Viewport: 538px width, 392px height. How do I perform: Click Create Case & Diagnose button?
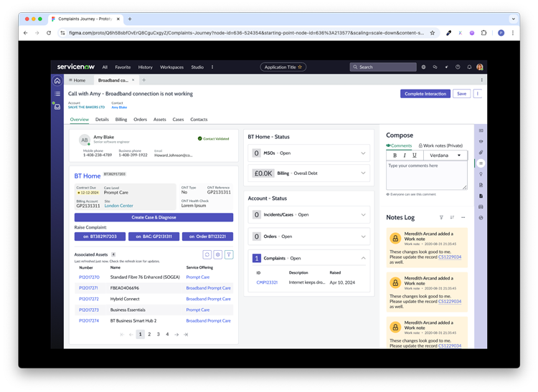[154, 217]
